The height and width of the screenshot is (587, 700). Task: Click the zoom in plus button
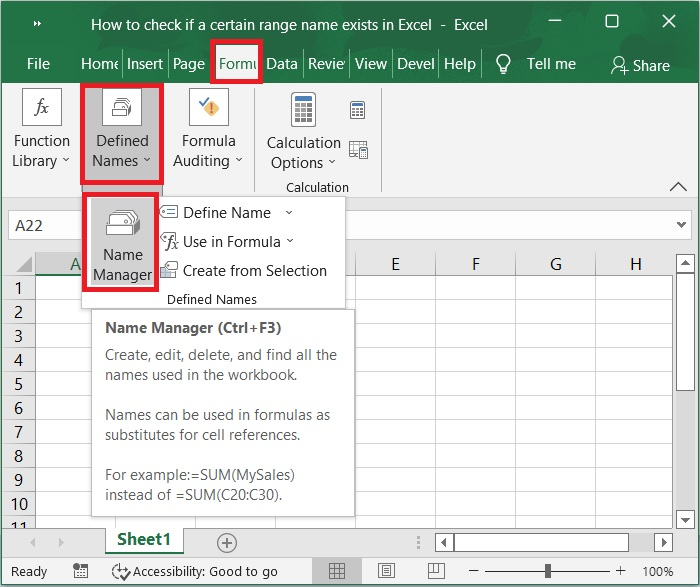point(621,570)
